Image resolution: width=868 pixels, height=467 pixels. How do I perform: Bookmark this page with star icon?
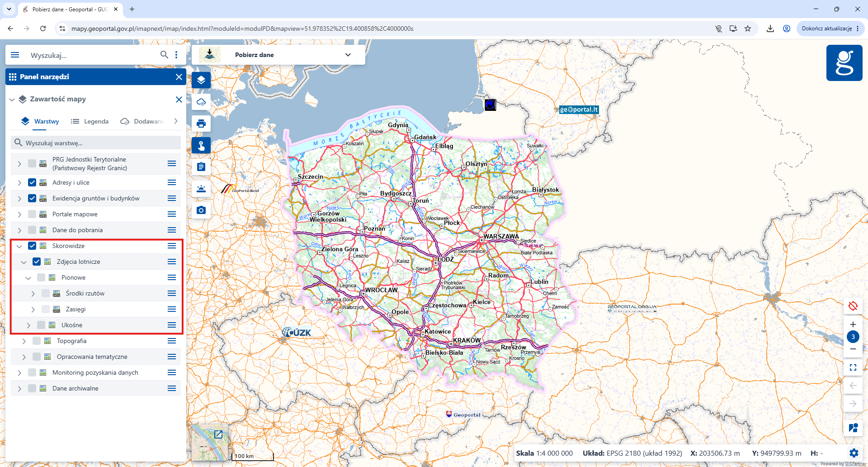coord(748,29)
